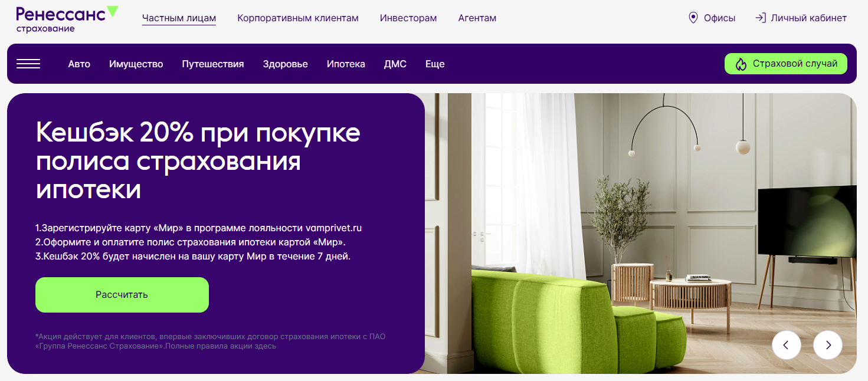Select Авто in the insurance menu
868x381 pixels.
pos(80,64)
